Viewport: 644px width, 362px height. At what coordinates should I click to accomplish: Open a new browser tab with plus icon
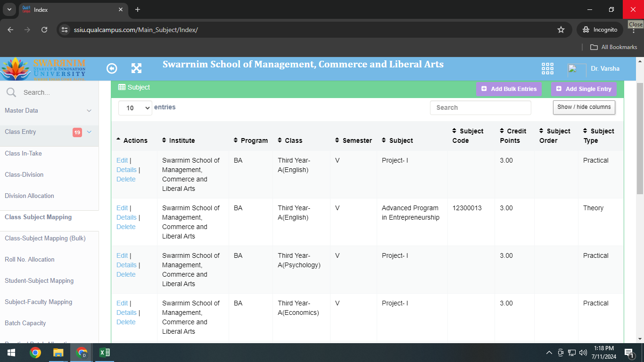pyautogui.click(x=138, y=9)
